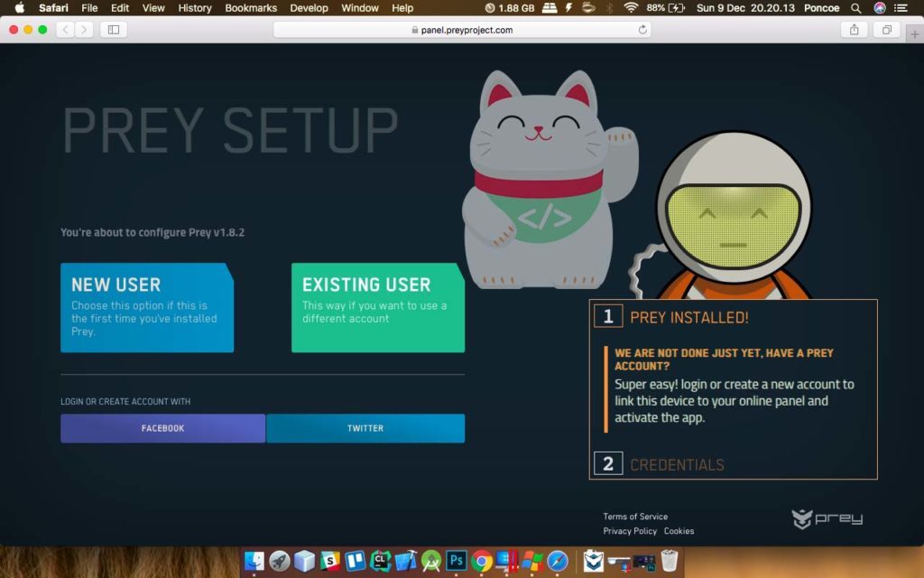Click the Prey logo in the footer
The image size is (924, 578).
coord(827,518)
